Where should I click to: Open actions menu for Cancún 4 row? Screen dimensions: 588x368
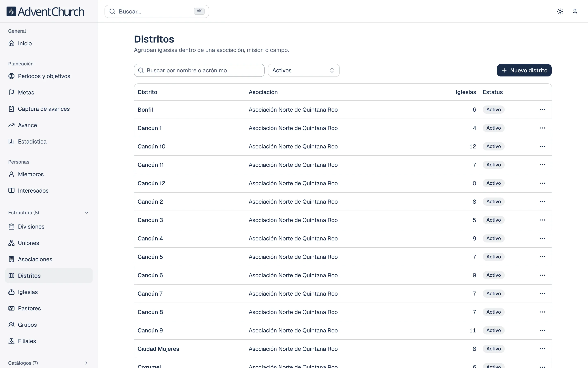(x=542, y=238)
